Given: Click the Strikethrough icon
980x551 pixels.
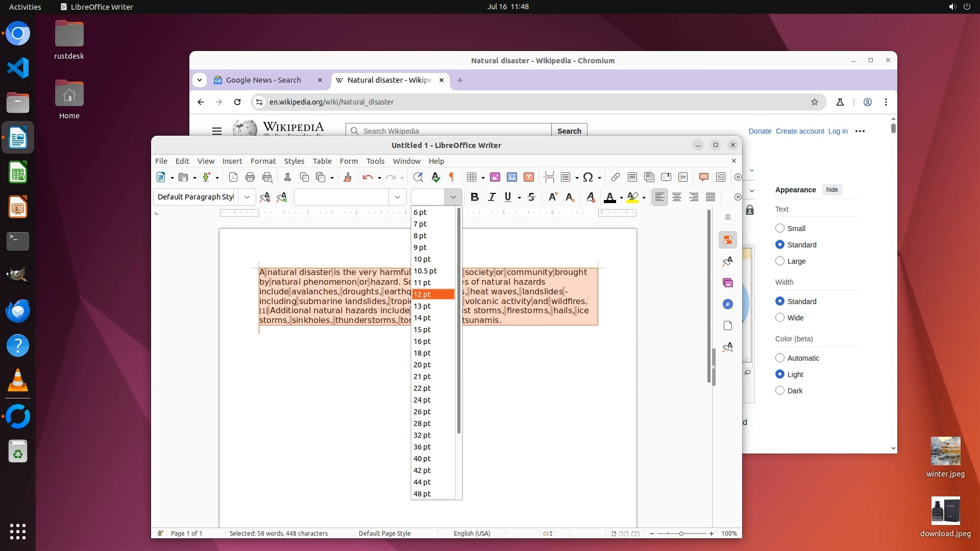Looking at the screenshot, I should [531, 197].
